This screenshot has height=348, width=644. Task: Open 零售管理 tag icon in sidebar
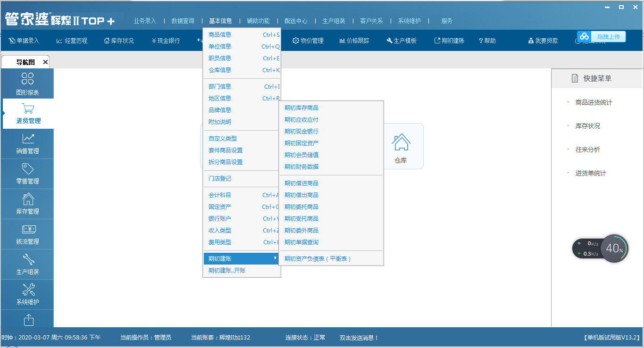point(27,169)
